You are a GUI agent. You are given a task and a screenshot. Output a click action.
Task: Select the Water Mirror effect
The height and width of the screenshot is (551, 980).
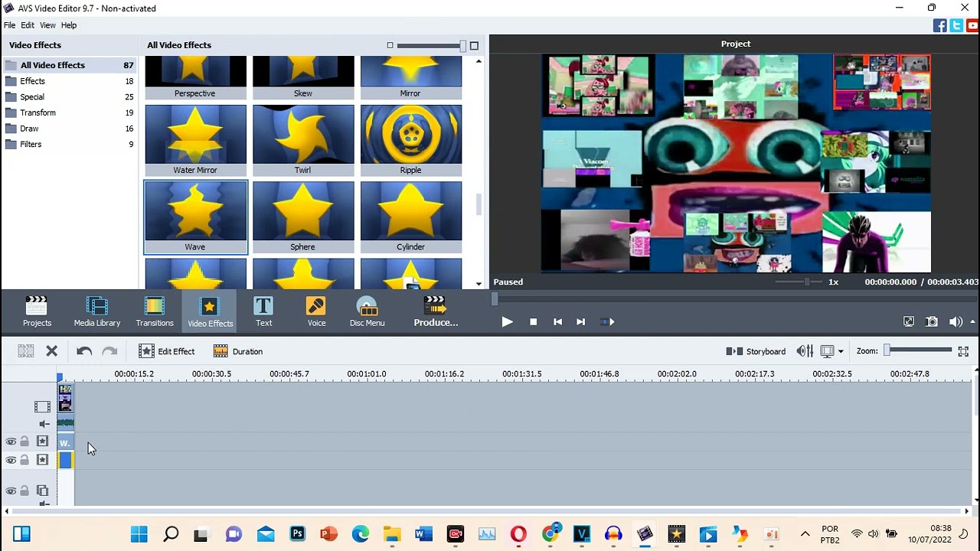tap(196, 140)
